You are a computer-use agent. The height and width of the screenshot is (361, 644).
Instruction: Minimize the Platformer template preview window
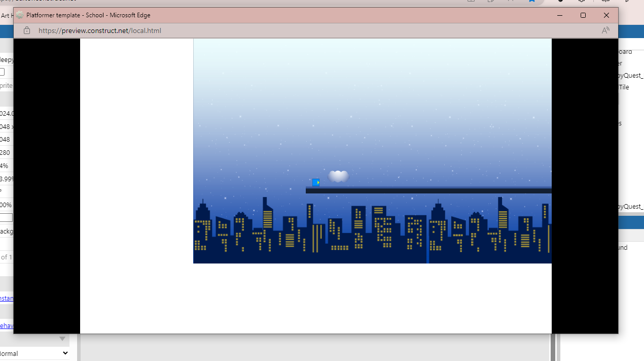(x=560, y=15)
